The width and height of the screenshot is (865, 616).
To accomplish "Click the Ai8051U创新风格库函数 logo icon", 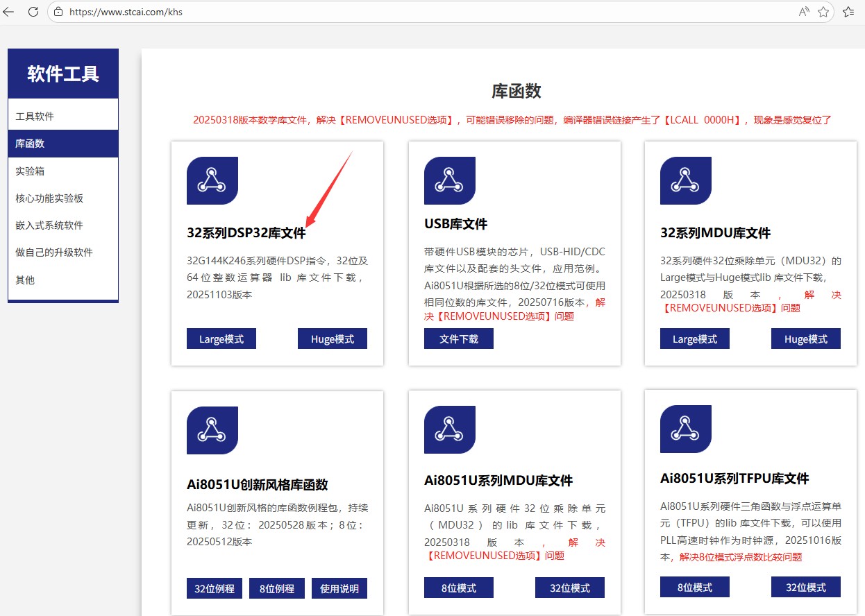I will point(212,429).
